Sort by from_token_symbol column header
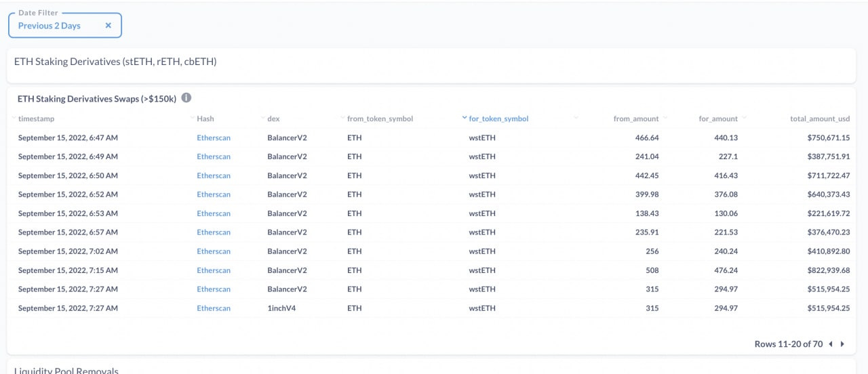868x374 pixels. (x=380, y=119)
